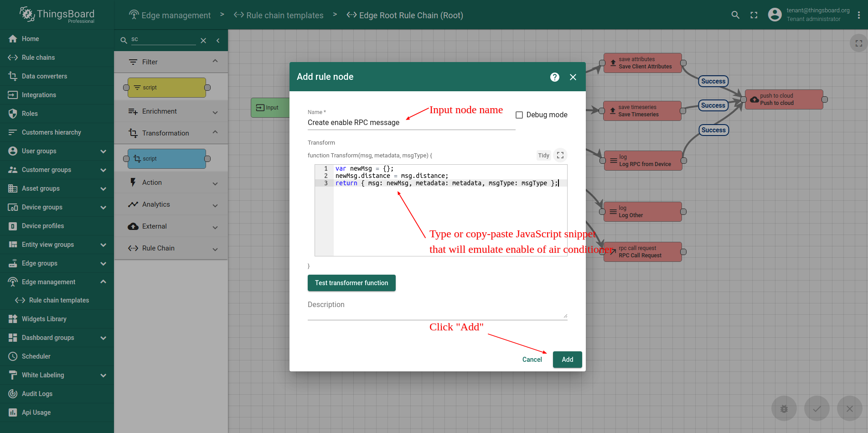Viewport: 868px width, 433px height.
Task: Click the search icon in top bar
Action: coord(735,15)
